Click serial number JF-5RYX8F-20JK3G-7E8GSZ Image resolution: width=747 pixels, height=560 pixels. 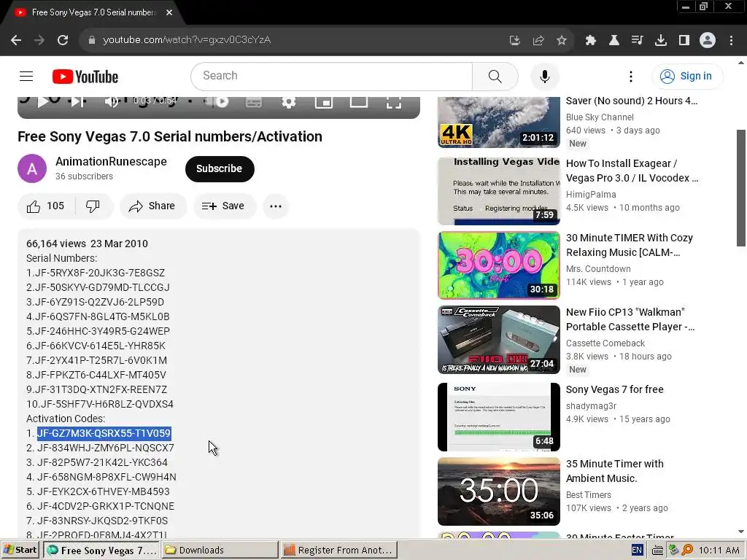pos(99,273)
